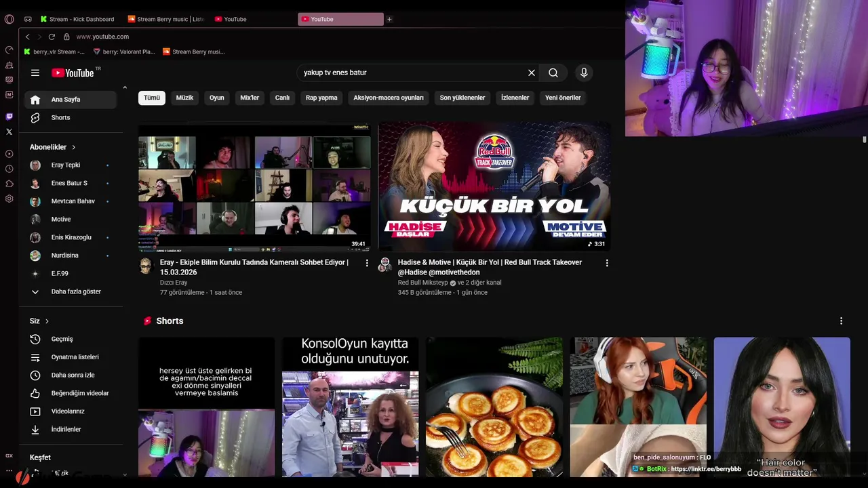The image size is (868, 488).
Task: Click the Dızcı Eray channel name
Action: click(x=174, y=283)
